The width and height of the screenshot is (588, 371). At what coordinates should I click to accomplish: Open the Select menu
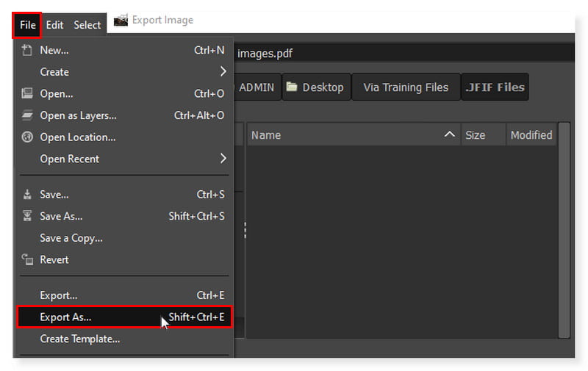(x=87, y=25)
